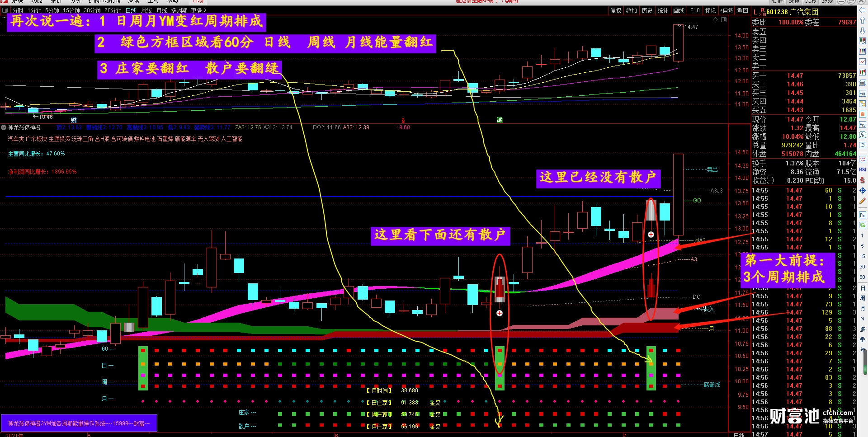Select 多 multi-period in right sidebar

862,329
